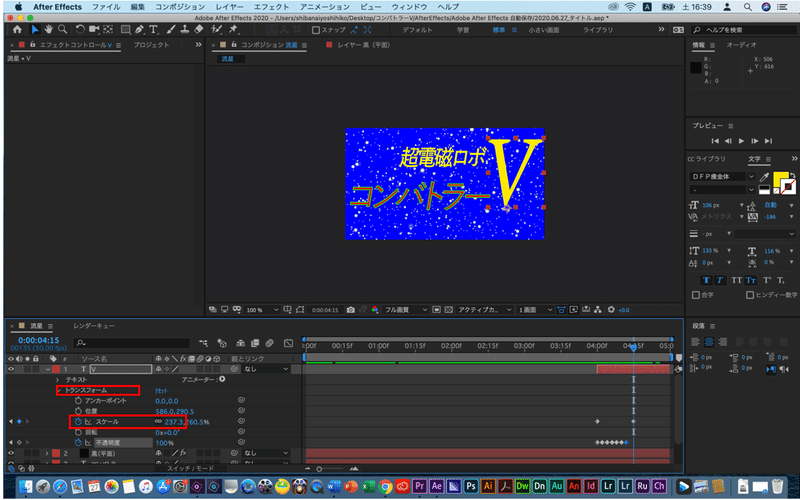Collapse the トランスフォーム group
Screen dimensions: 800x500
point(59,390)
